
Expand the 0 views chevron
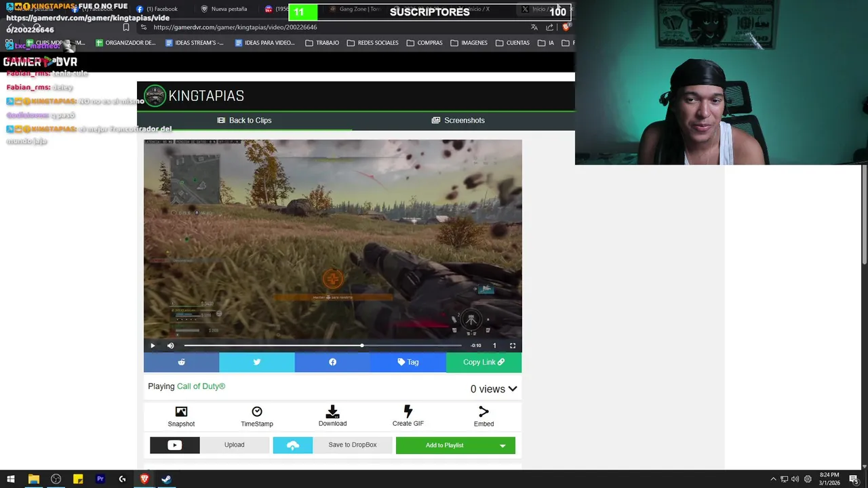pyautogui.click(x=513, y=389)
